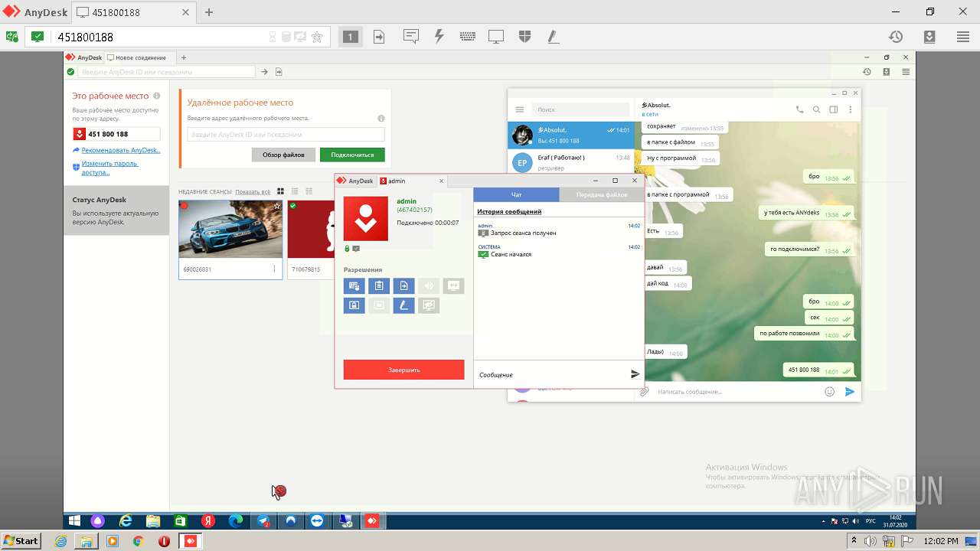The width and height of the screenshot is (980, 551).
Task: Toggle the monitor-arrows permission in Разрешения
Action: point(453,286)
